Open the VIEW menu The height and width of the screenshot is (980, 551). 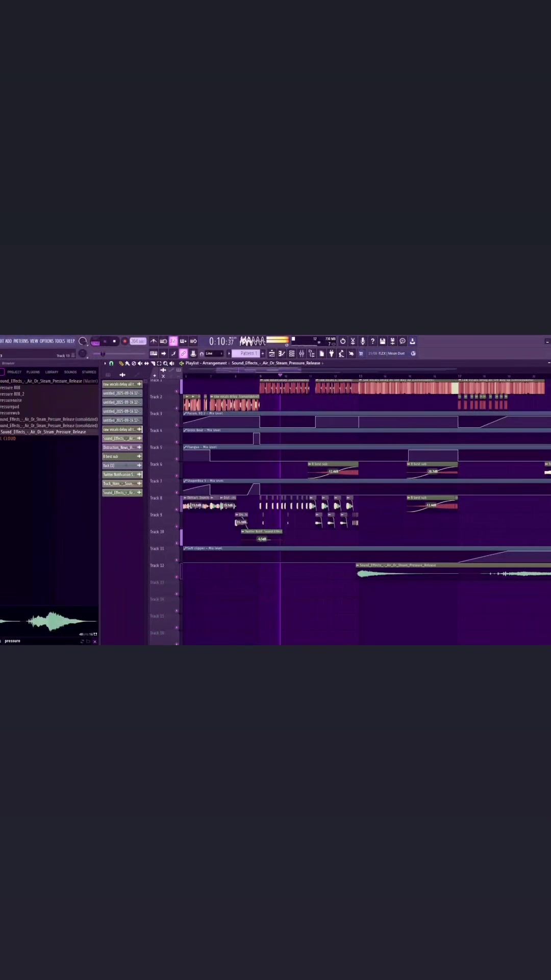pos(34,341)
